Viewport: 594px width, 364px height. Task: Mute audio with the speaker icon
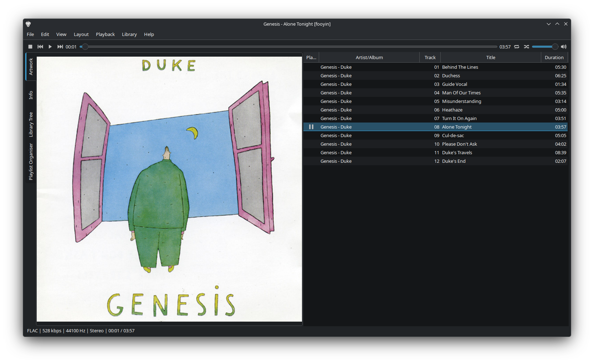click(564, 47)
